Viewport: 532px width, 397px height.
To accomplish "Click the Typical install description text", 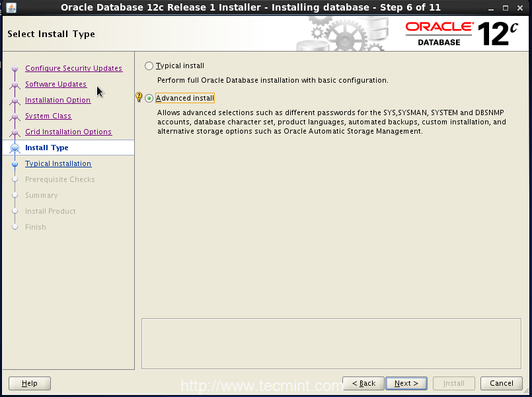I will pos(273,81).
